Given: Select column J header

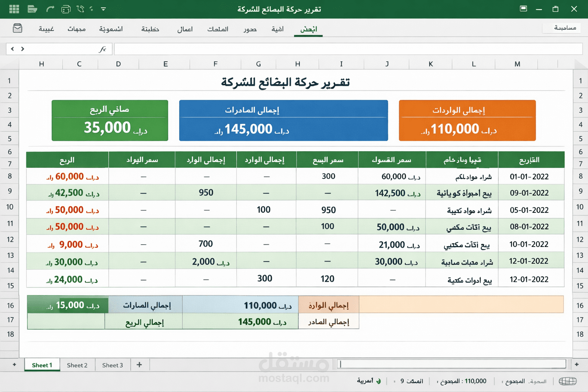Looking at the screenshot, I should (387, 64).
